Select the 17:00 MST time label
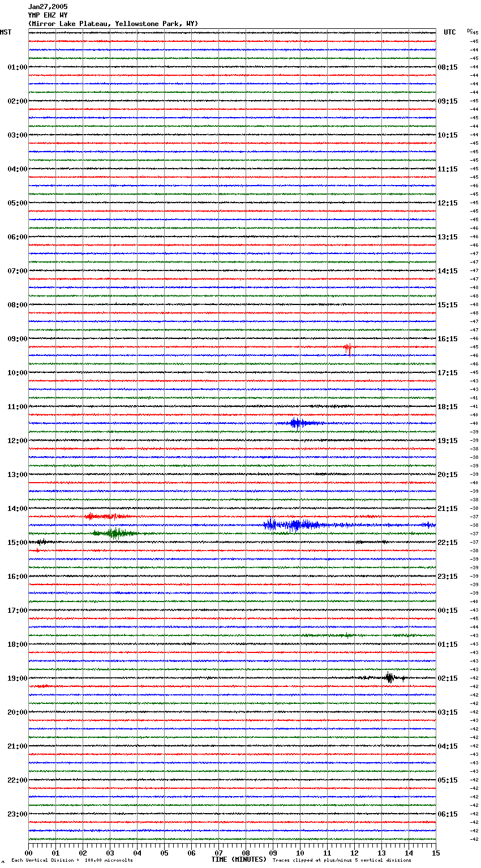Image resolution: width=481 pixels, height=868 pixels. click(x=18, y=611)
